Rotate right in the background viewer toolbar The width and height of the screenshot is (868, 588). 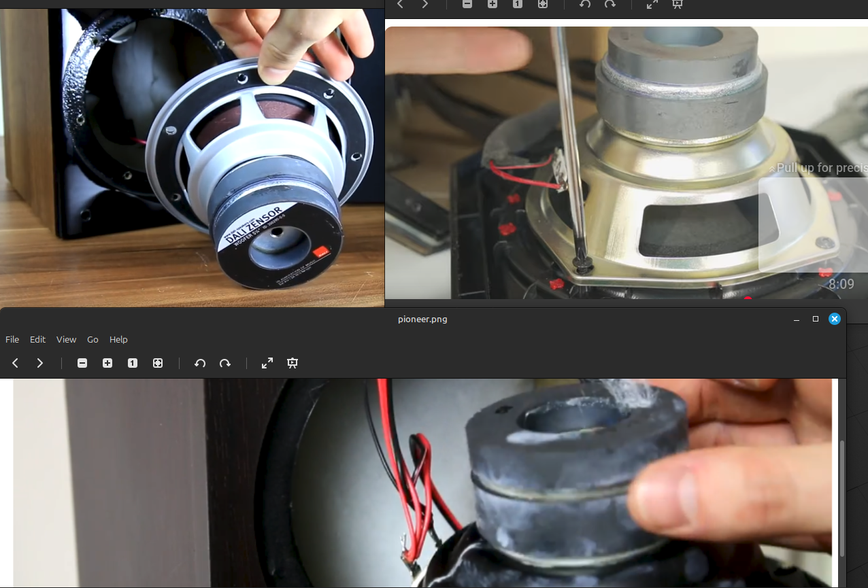610,4
